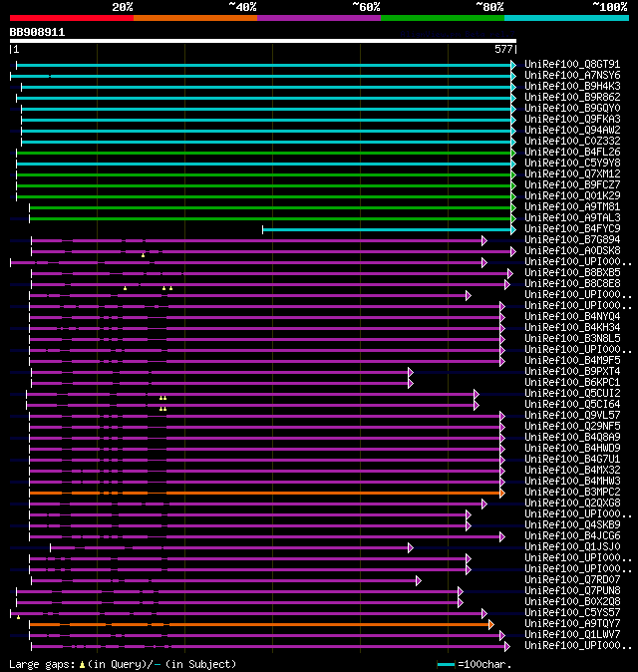Viewport: 638px width, 672px height.
Task: Open the green hit UniRef100_B4FL26
Action: coord(572,153)
